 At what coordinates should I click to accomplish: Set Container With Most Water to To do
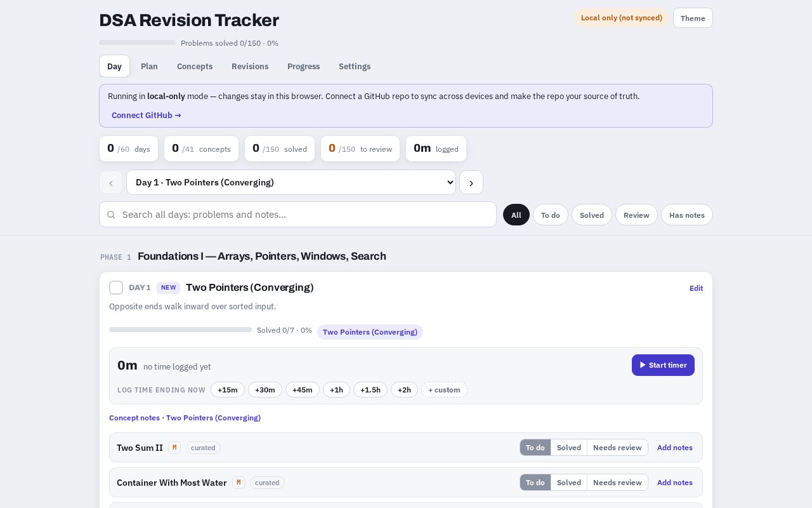click(x=535, y=483)
